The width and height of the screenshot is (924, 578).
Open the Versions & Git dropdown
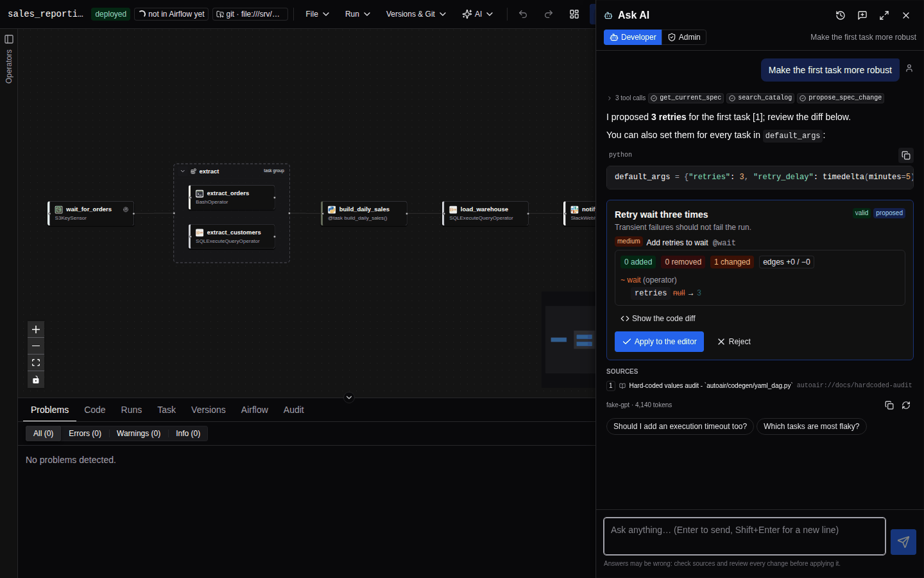point(416,14)
